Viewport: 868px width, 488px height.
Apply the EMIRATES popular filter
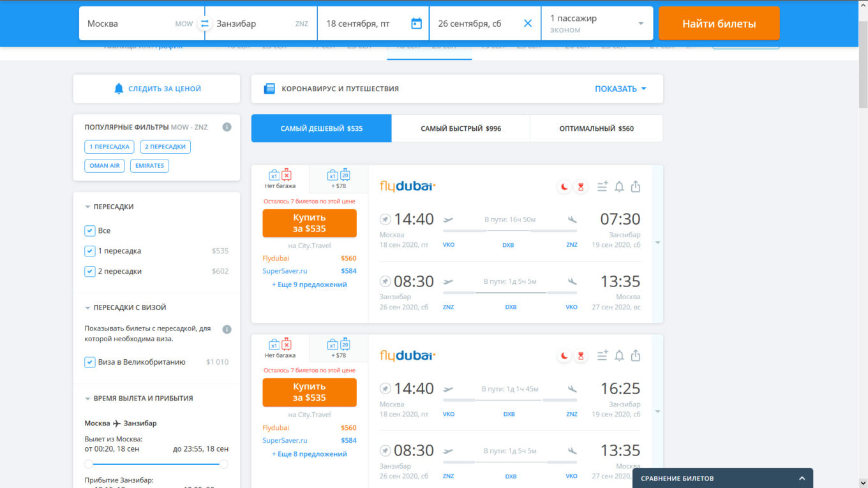149,166
